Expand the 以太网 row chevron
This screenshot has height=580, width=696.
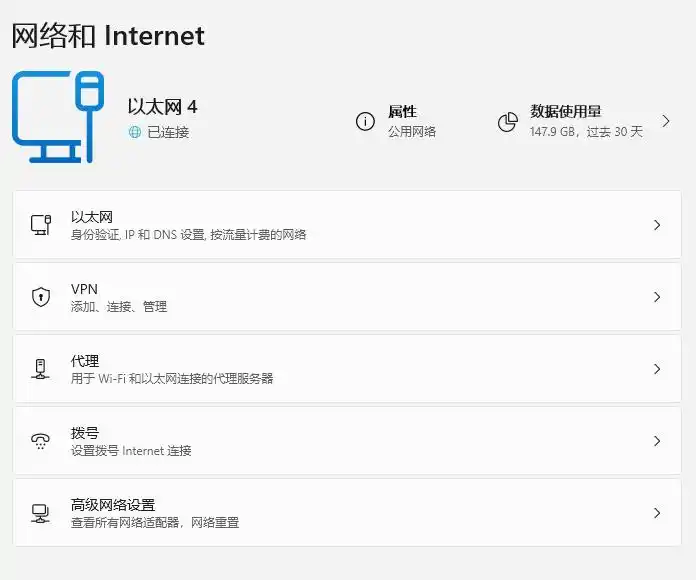tap(657, 225)
